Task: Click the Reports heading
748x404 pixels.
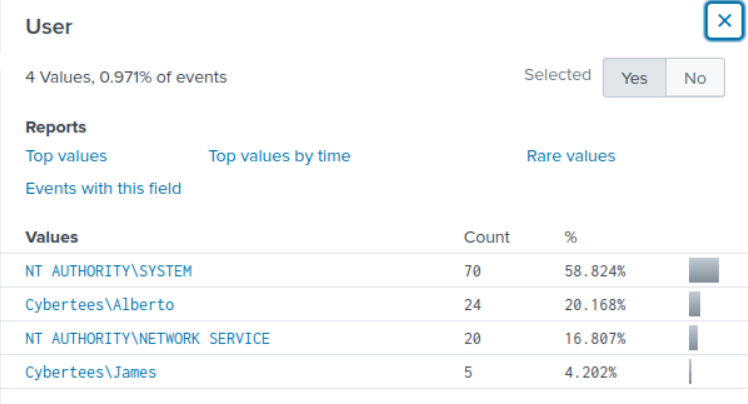Action: 56,127
